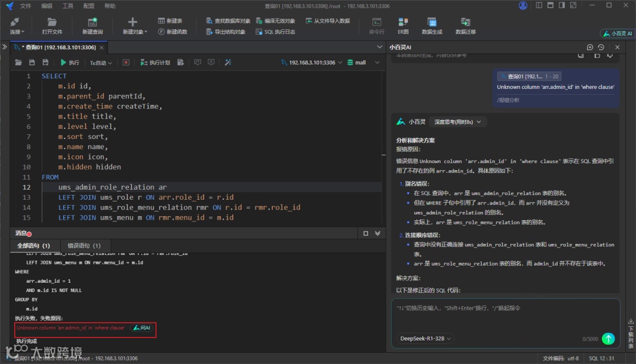This screenshot has width=636, height=364.
Task: Click the 小百灵 AI button in toolbar
Action: (x=617, y=34)
